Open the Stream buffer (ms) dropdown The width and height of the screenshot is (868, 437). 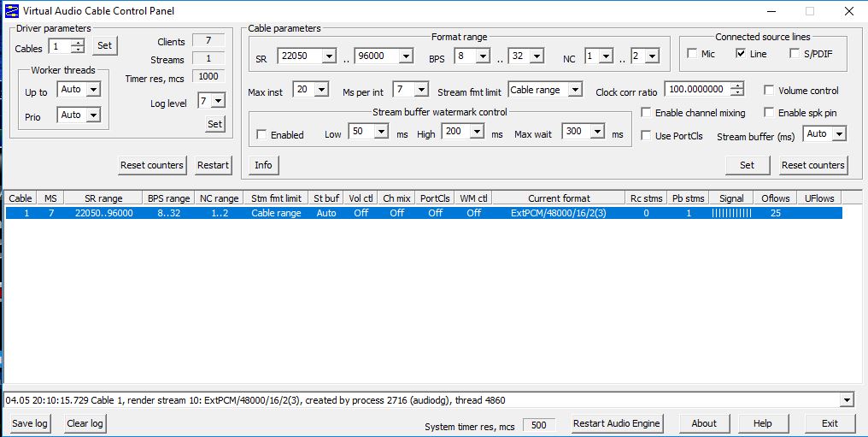pos(840,134)
